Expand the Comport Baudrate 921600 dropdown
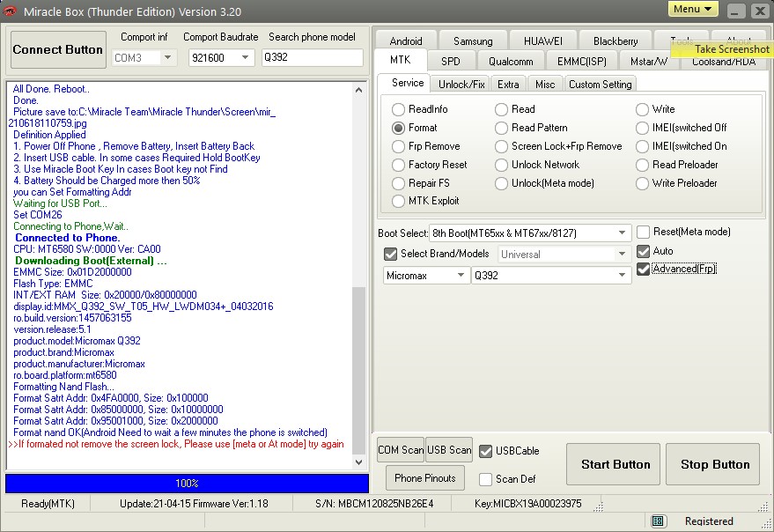This screenshot has width=774, height=532. pos(246,57)
